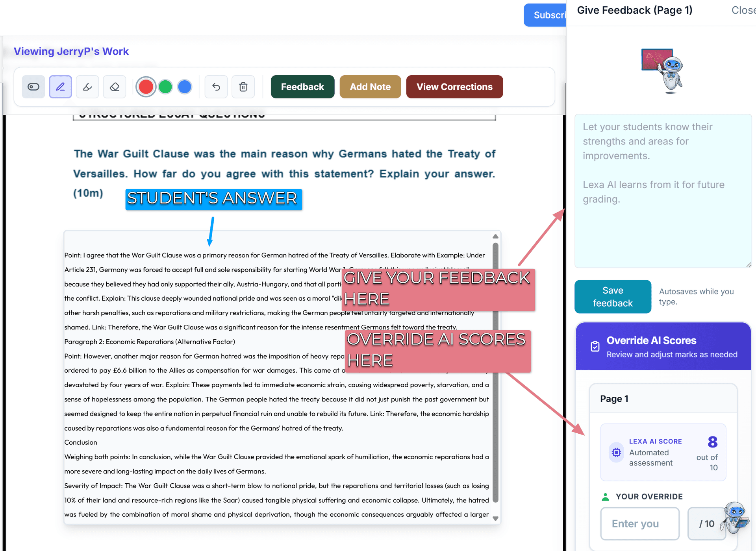
Task: Click the AI score value 8
Action: pos(712,442)
